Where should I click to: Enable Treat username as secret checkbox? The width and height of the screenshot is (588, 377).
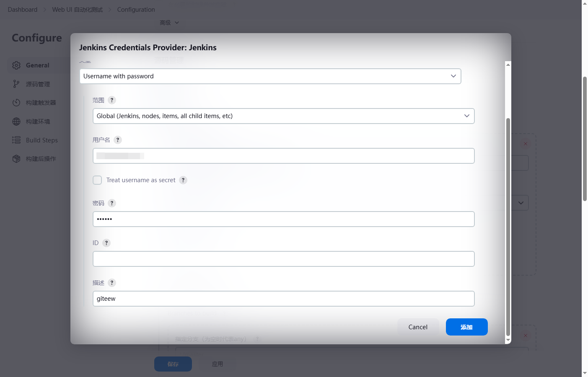coord(97,180)
